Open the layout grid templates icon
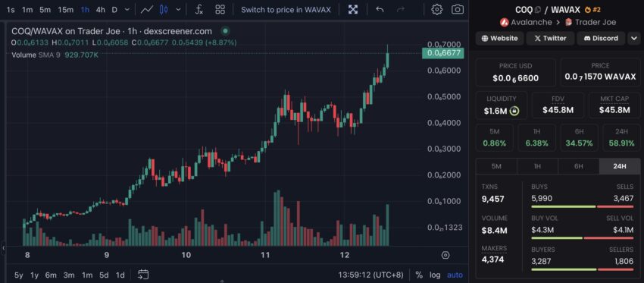This screenshot has width=644, height=283. (220, 9)
